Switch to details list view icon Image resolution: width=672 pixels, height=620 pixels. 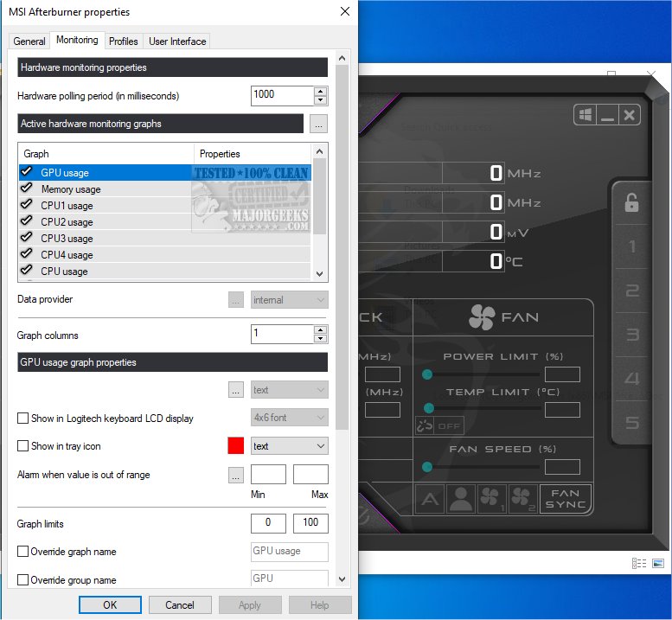pyautogui.click(x=639, y=563)
